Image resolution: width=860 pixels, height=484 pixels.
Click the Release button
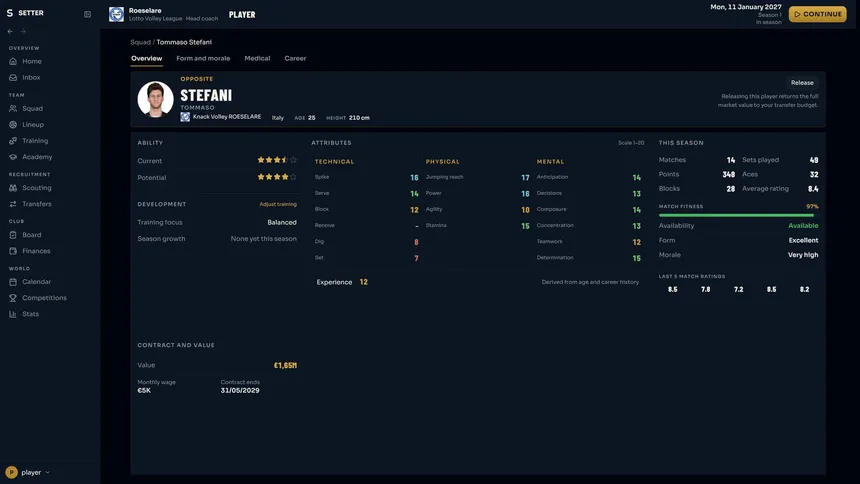[802, 83]
